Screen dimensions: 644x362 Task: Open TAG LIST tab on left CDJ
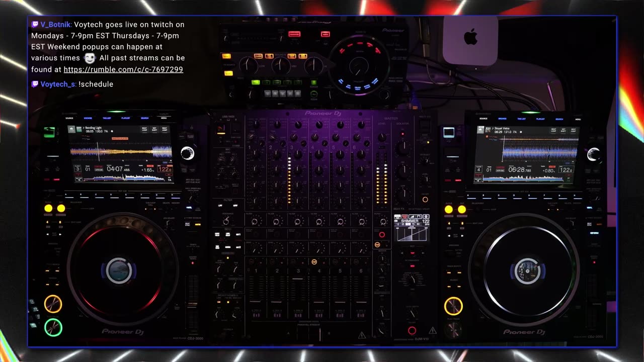[x=107, y=118]
